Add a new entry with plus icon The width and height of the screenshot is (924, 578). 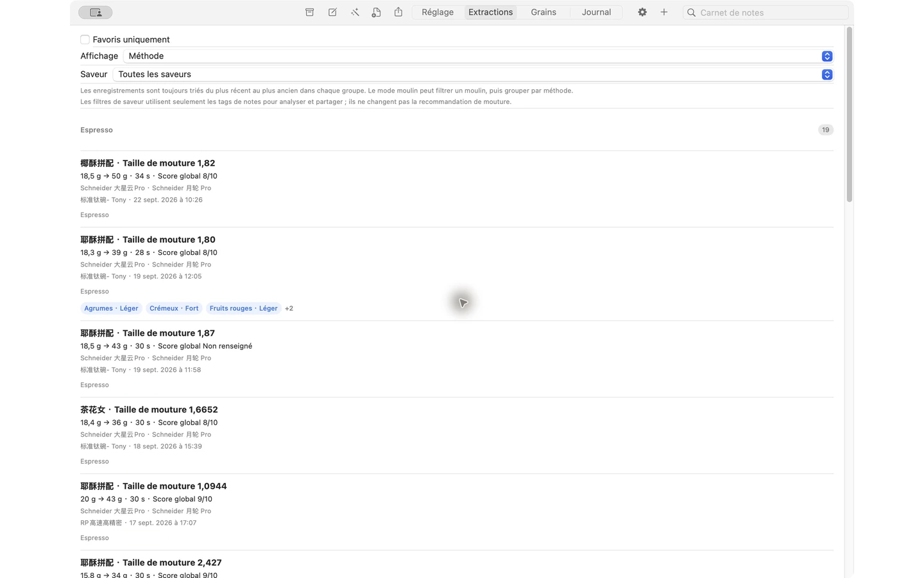click(x=664, y=12)
